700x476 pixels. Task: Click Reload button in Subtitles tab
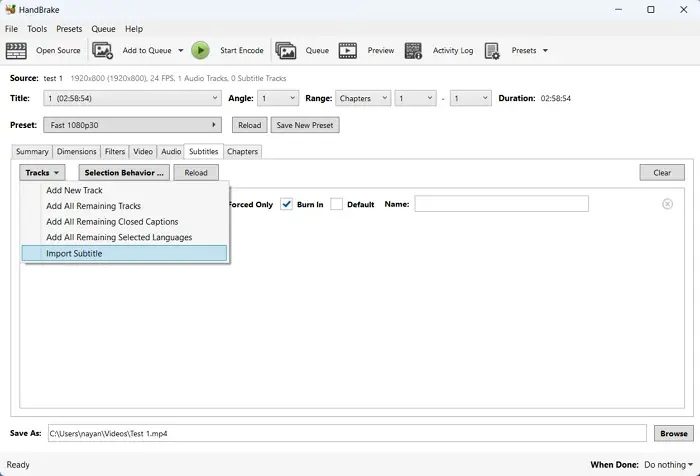tap(196, 173)
